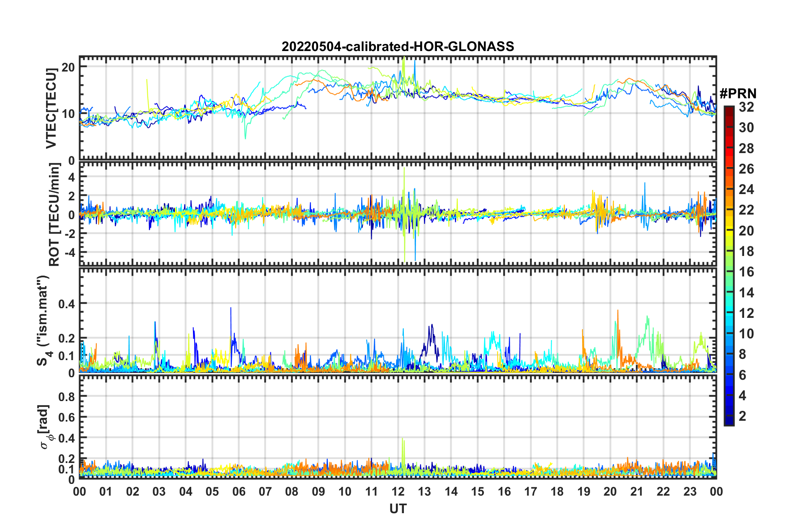Click colorbar tick label 32
Screen dimensions: 796x532
point(746,107)
